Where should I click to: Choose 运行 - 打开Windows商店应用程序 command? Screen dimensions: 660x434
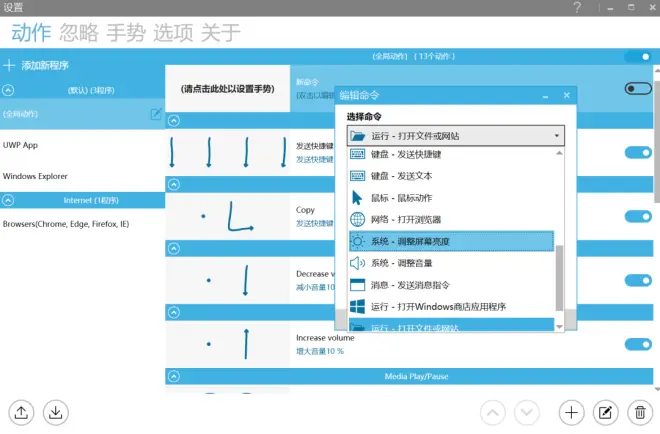452,306
